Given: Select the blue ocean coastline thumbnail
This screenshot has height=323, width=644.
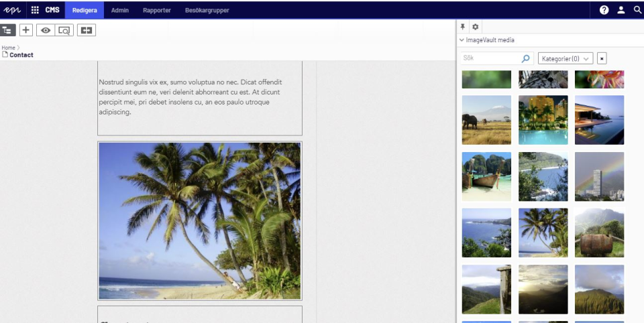Looking at the screenshot, I should tap(486, 233).
